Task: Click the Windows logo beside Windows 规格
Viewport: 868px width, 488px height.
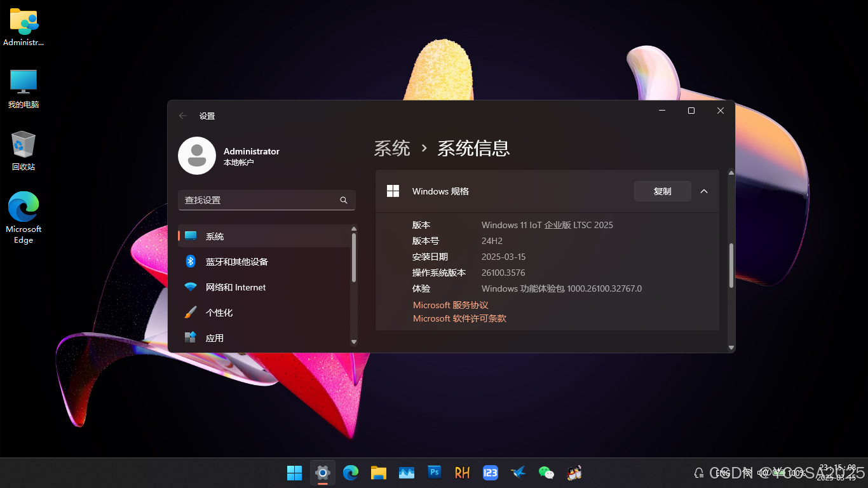Action: 393,191
